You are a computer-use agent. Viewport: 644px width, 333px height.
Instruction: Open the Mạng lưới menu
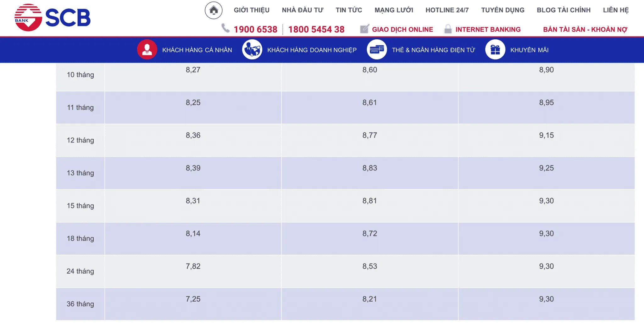[x=394, y=10]
